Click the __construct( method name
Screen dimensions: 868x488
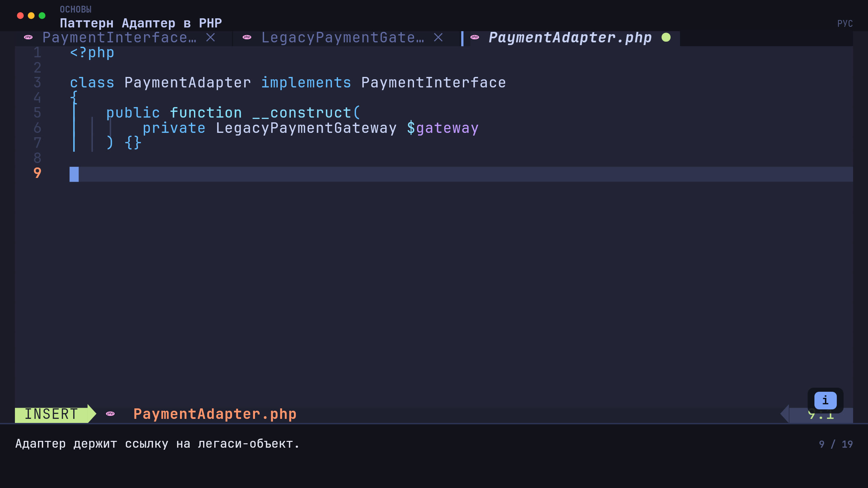pos(306,113)
